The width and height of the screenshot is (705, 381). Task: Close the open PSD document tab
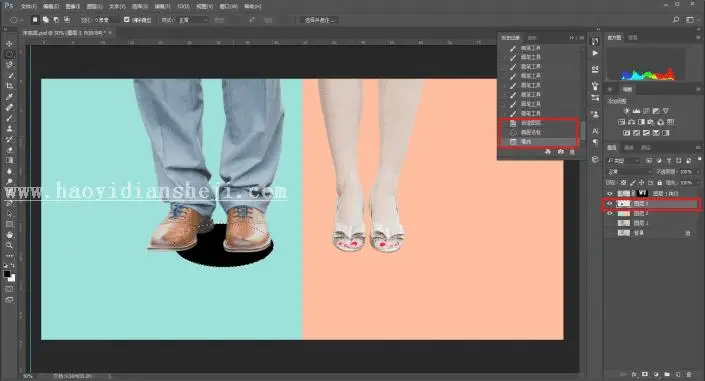(110, 33)
